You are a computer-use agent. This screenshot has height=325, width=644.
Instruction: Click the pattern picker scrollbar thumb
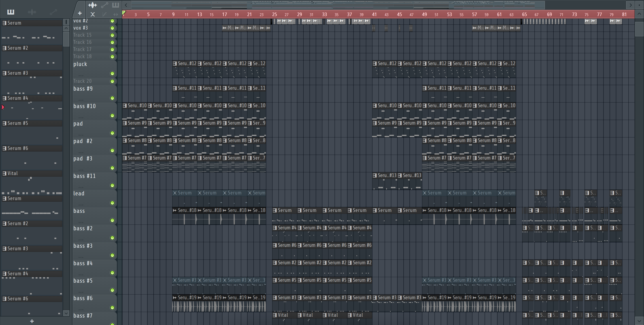tap(66, 39)
